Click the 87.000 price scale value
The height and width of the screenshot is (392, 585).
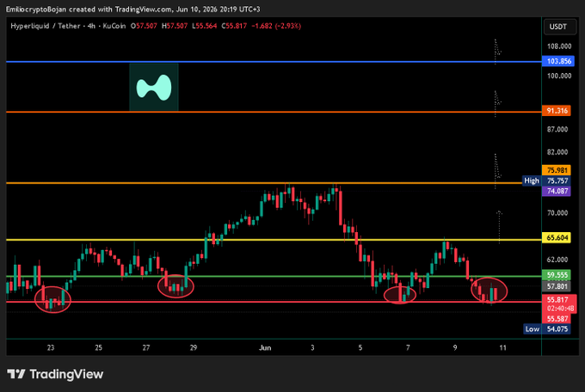pyautogui.click(x=557, y=130)
